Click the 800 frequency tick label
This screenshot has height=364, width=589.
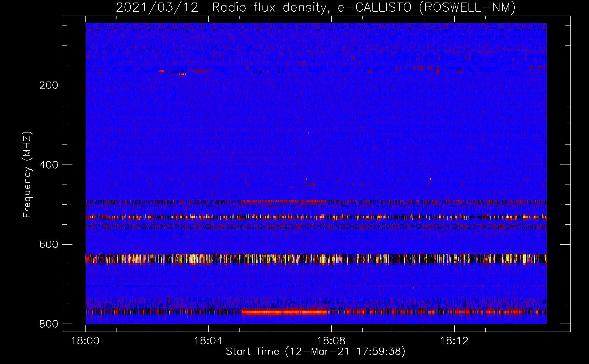pos(49,324)
